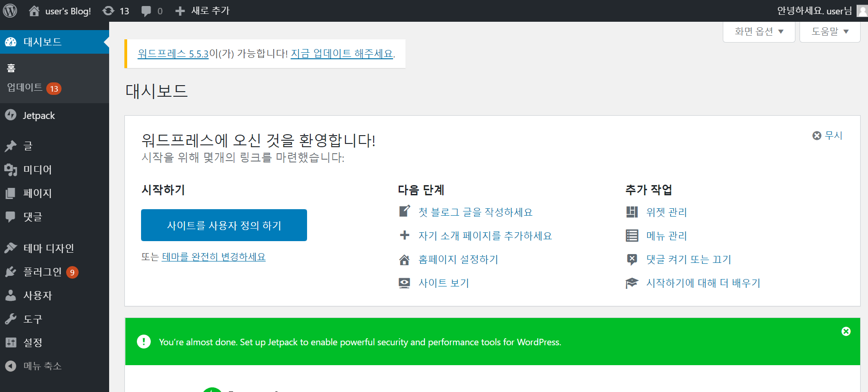
Task: Dismiss the welcome panel via 무시
Action: (x=827, y=135)
